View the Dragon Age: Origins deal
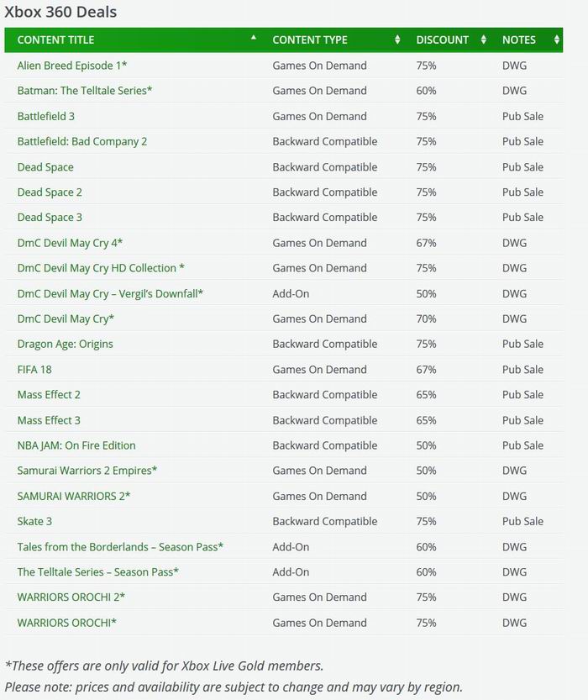 (x=65, y=344)
